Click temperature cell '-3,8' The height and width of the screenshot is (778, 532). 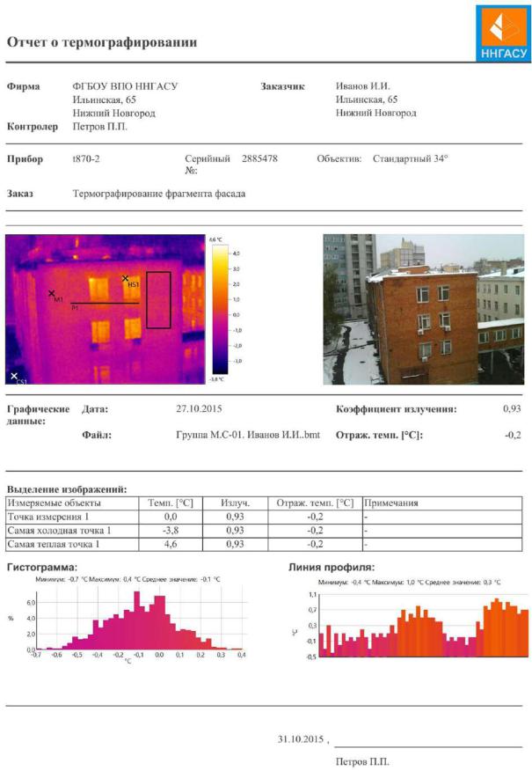(x=171, y=531)
